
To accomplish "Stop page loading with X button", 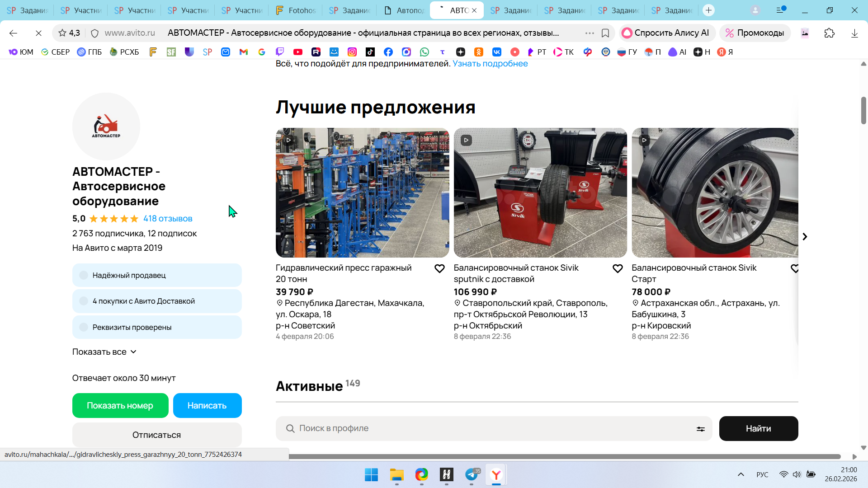I will click(x=38, y=33).
